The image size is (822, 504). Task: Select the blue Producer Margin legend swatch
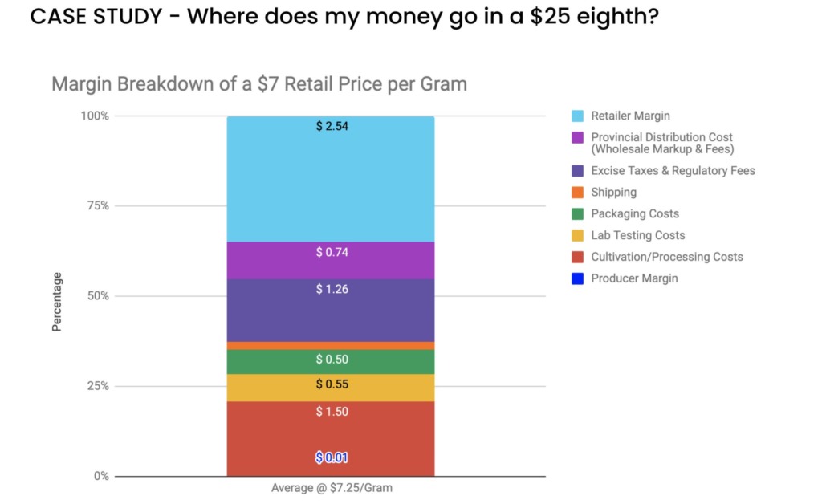(577, 279)
